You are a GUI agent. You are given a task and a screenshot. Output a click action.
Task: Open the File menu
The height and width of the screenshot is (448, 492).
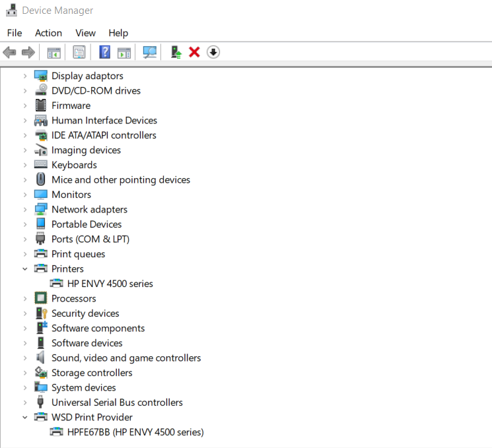click(x=15, y=33)
